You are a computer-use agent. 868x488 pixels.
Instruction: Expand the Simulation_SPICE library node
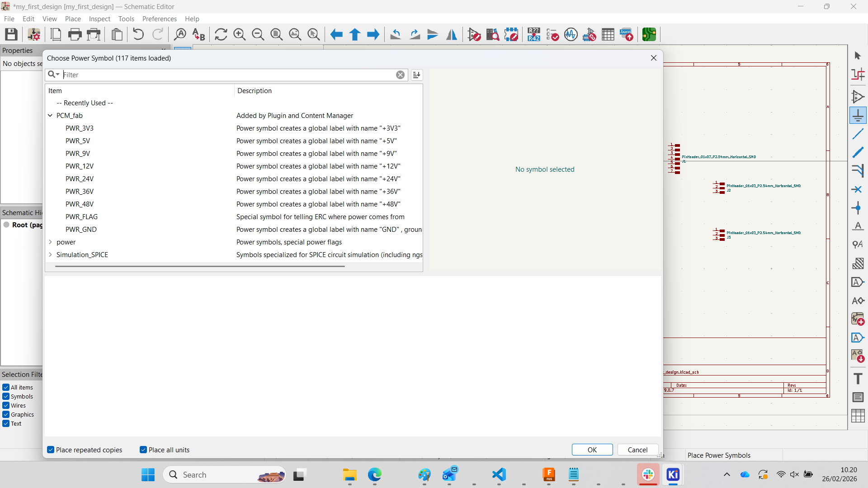(x=50, y=255)
